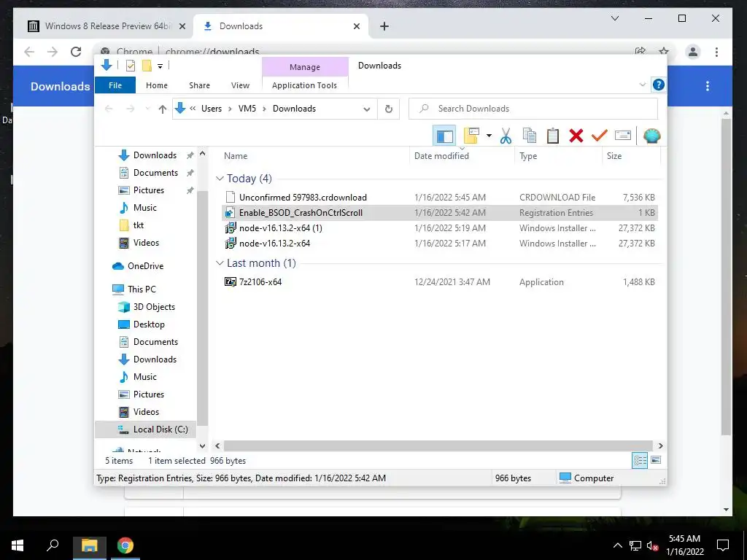Open the recent locations dropdown
This screenshot has height=560, width=747.
click(147, 109)
